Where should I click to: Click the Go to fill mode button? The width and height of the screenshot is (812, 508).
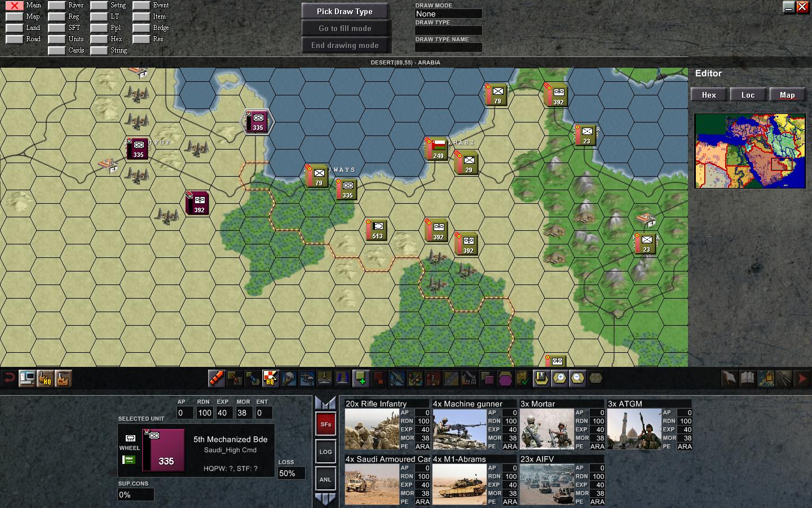tap(345, 28)
